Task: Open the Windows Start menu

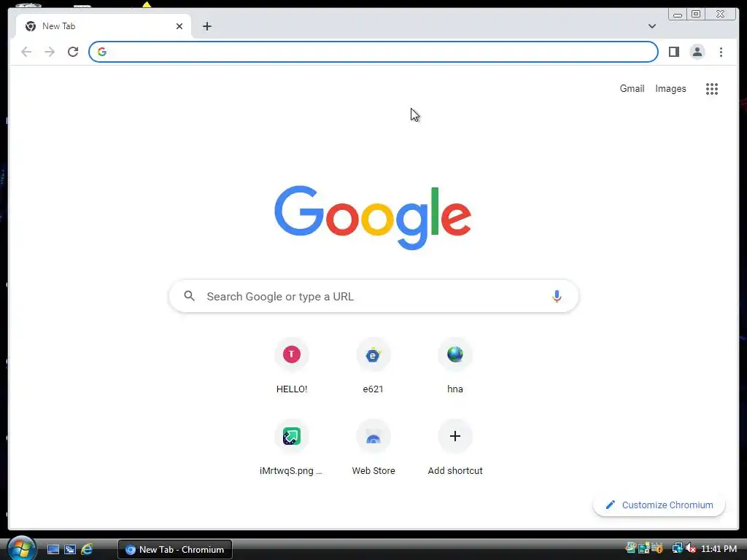Action: pyautogui.click(x=21, y=548)
